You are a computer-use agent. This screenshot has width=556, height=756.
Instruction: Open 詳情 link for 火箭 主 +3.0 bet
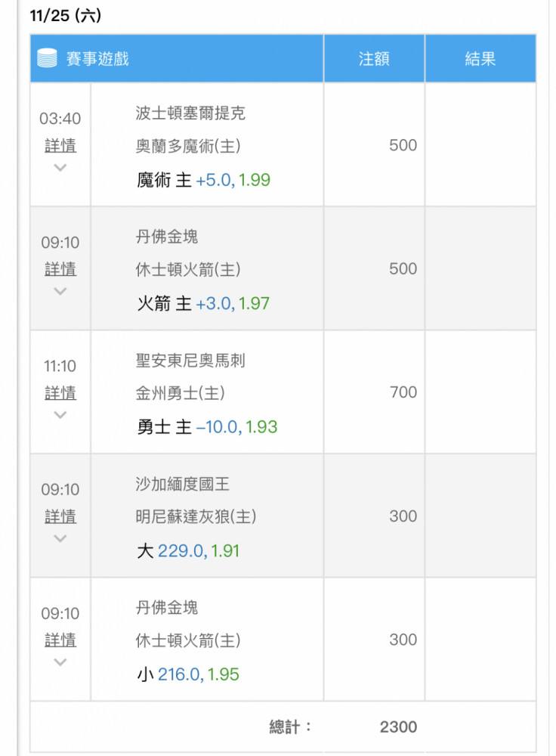[x=60, y=268]
